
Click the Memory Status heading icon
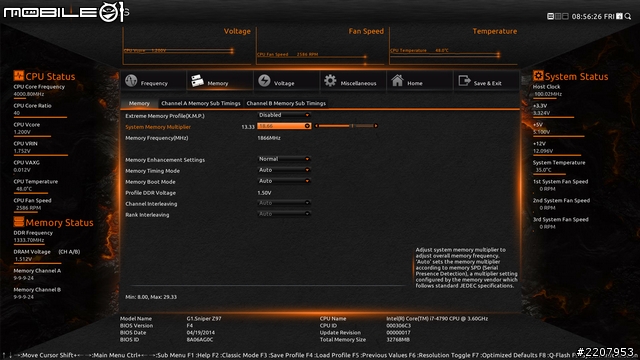point(18,222)
